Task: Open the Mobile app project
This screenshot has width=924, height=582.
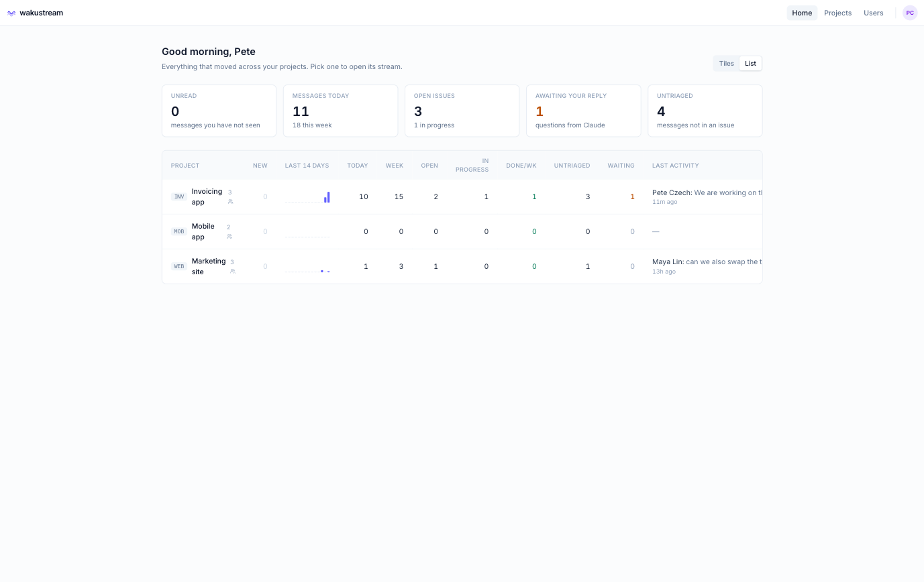Action: [203, 231]
